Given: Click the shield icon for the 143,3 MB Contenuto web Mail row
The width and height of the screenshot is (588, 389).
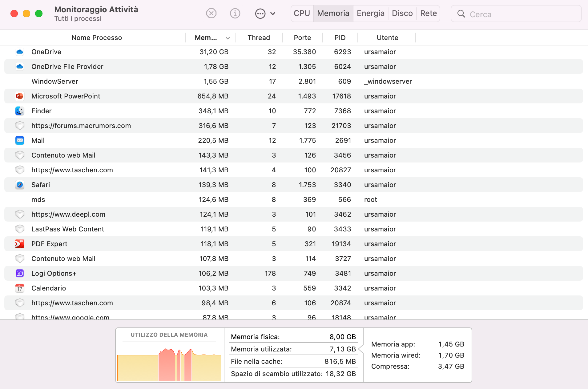Looking at the screenshot, I should [x=20, y=155].
